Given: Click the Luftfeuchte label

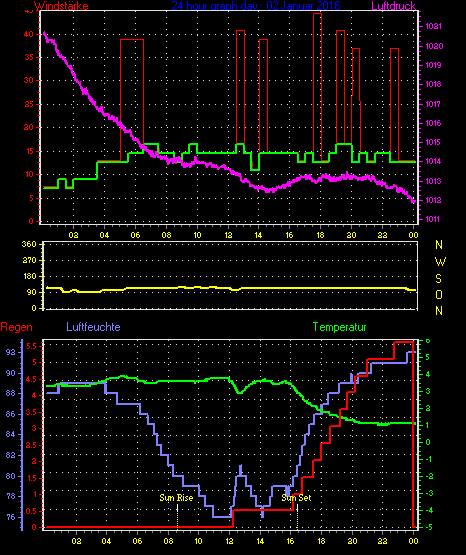Looking at the screenshot, I should click(x=93, y=327).
